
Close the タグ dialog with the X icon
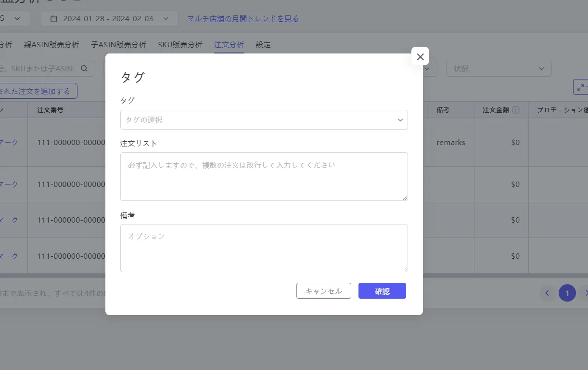(420, 56)
